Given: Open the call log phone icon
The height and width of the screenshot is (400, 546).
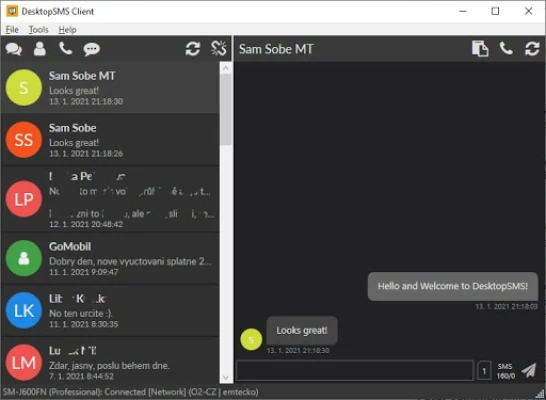Looking at the screenshot, I should click(65, 49).
